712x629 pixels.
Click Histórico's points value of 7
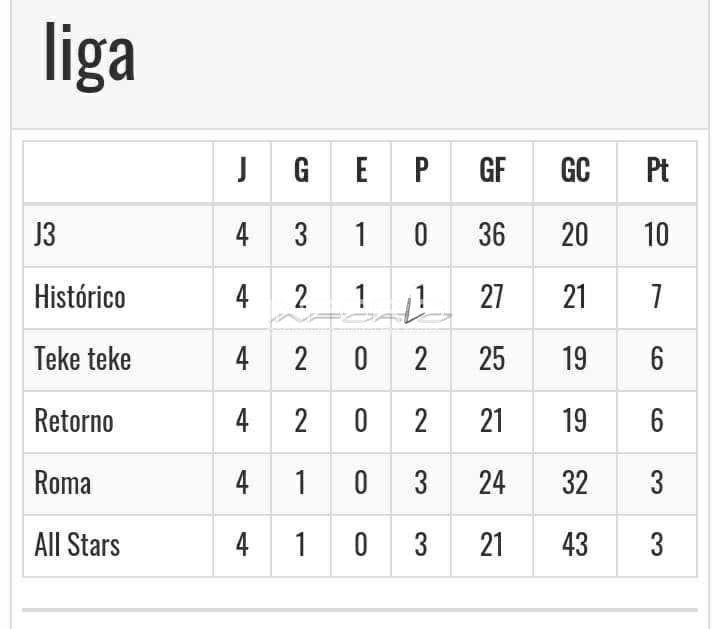click(x=657, y=297)
